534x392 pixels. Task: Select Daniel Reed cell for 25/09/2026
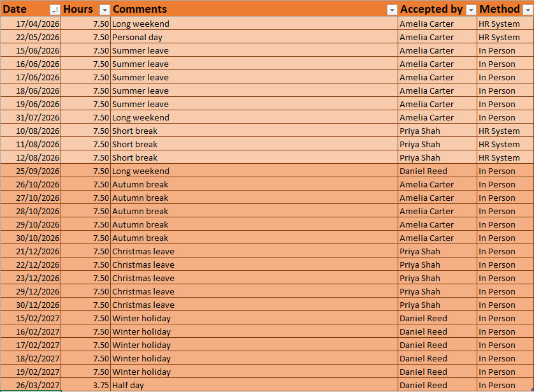[x=437, y=171]
